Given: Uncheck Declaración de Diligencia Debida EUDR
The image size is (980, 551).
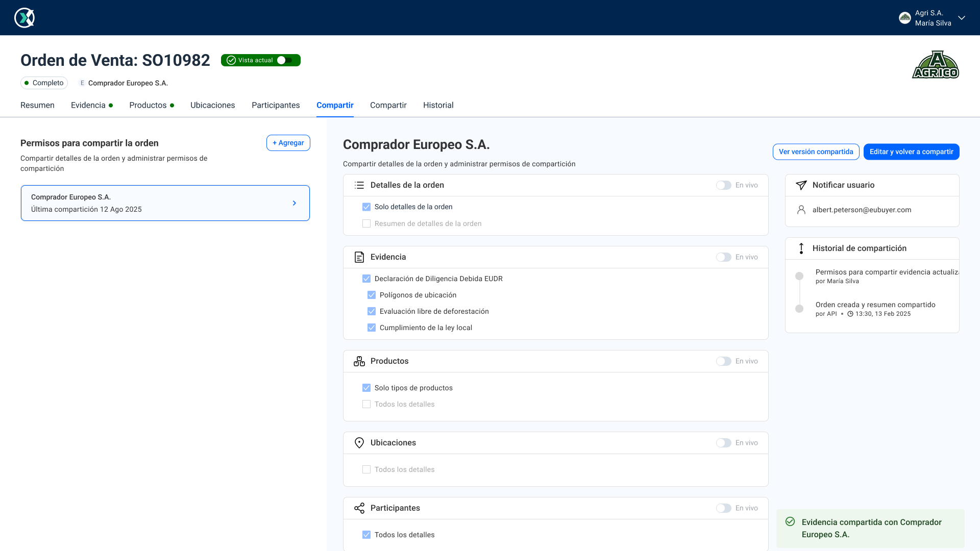Looking at the screenshot, I should [366, 279].
